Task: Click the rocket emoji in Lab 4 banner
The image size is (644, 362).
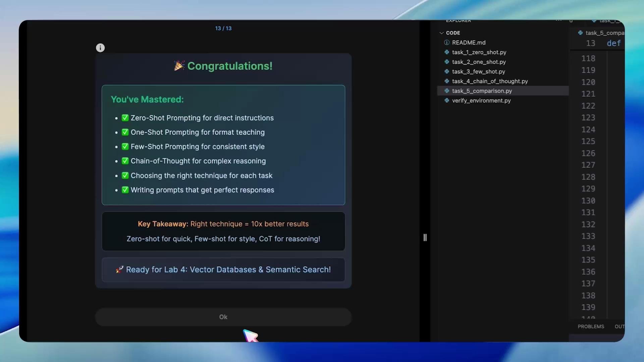Action: (x=119, y=269)
